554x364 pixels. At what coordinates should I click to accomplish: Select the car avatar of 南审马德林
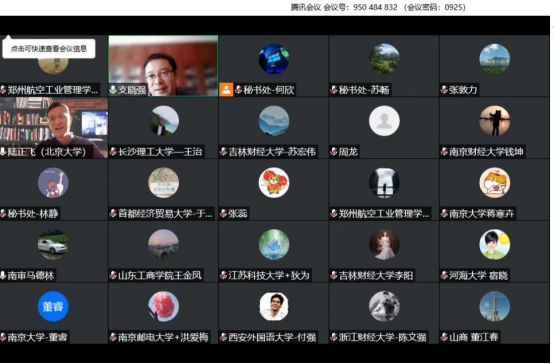point(53,245)
